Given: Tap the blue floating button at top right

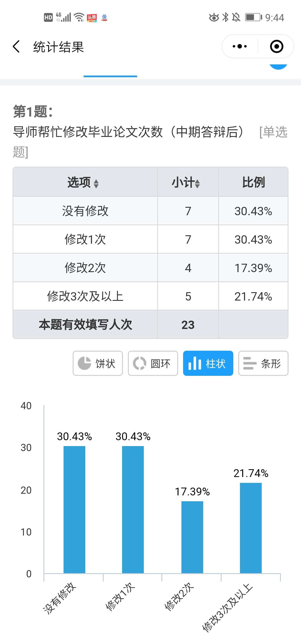Looking at the screenshot, I should pyautogui.click(x=278, y=66).
